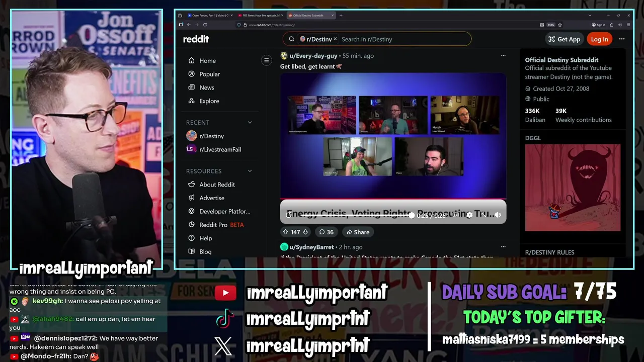Open Developer Platform link

224,211
